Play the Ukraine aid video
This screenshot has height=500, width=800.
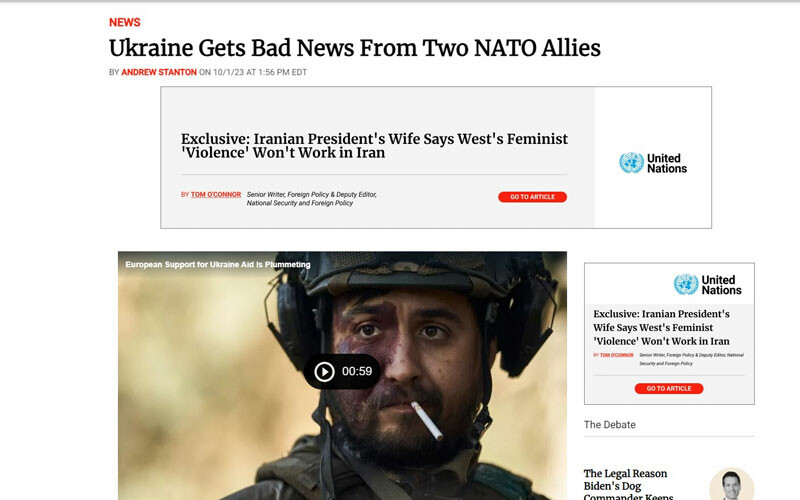[x=324, y=371]
